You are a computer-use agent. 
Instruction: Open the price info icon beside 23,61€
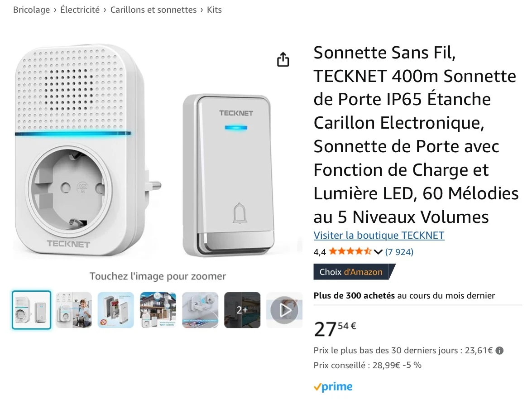(x=499, y=351)
